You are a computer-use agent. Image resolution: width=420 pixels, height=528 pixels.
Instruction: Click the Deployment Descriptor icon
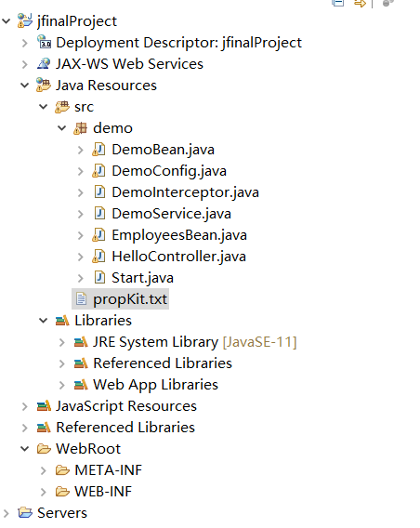pos(44,43)
